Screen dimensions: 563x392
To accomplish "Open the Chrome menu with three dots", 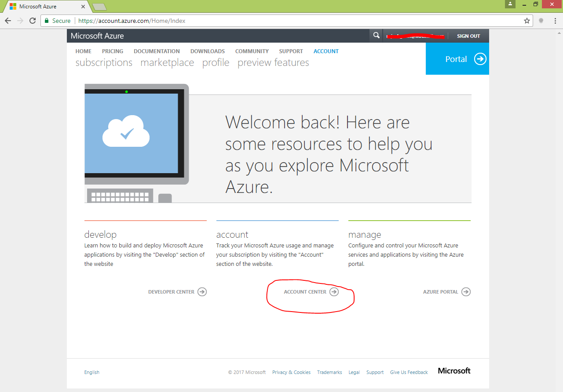I will point(555,20).
